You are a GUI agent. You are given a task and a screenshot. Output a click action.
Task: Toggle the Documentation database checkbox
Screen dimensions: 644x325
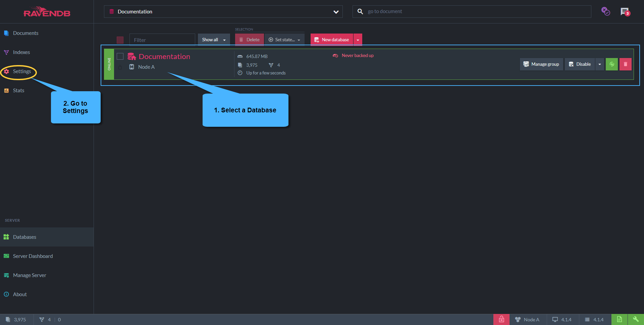[x=120, y=56]
